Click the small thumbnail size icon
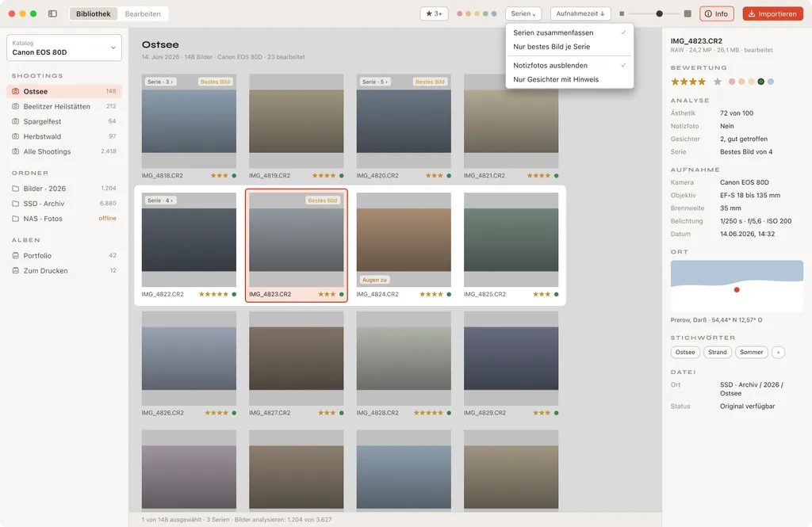 622,13
